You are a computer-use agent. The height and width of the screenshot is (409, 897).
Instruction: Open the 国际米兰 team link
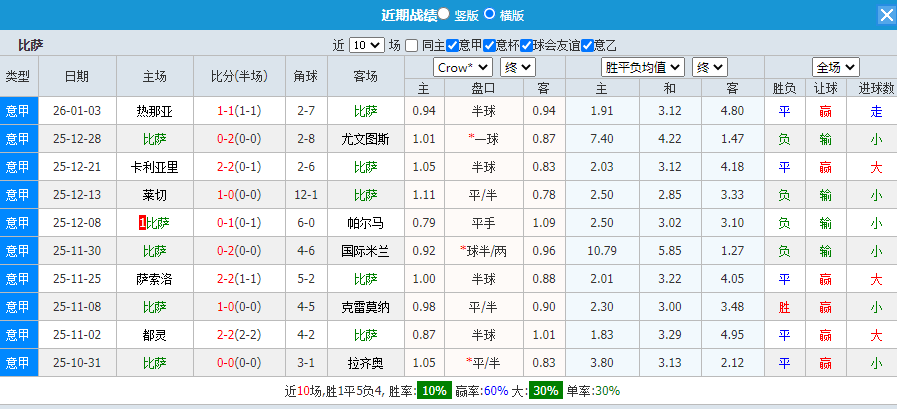pyautogui.click(x=366, y=251)
